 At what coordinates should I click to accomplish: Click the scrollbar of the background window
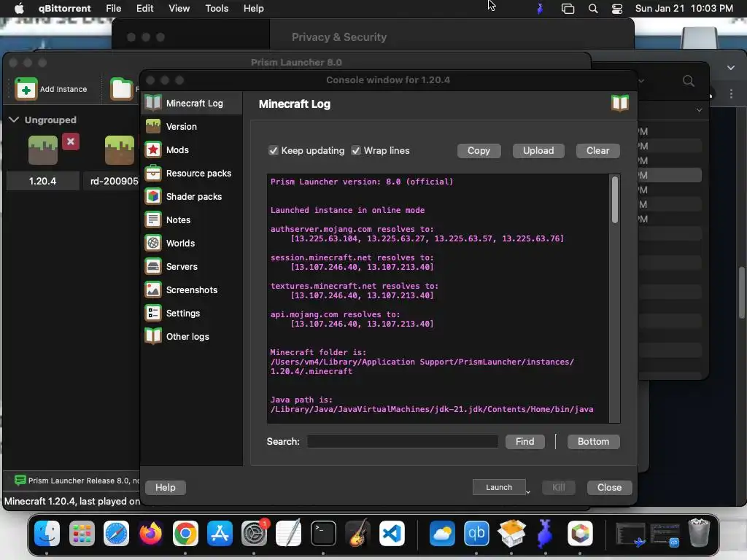click(x=742, y=293)
